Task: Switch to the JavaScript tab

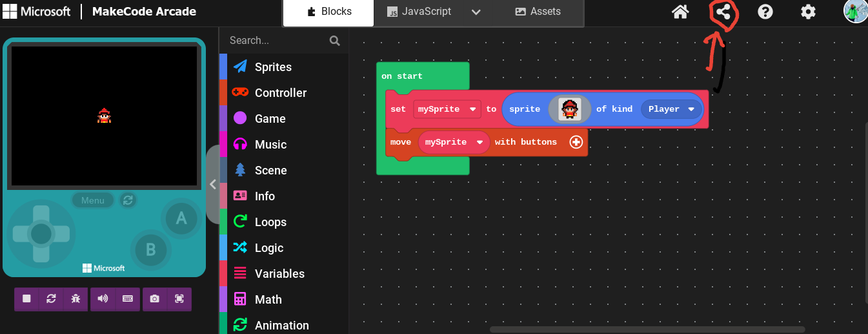Action: pyautogui.click(x=419, y=12)
